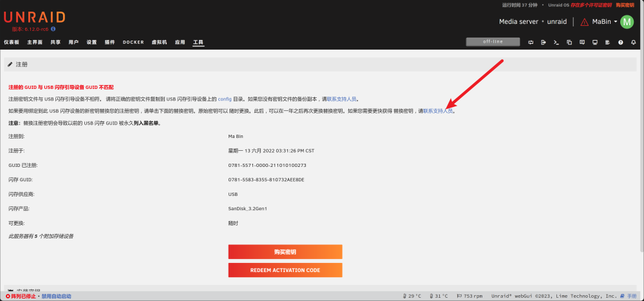This screenshot has width=644, height=301.
Task: Click the pencil icon beside 注册 heading
Action: click(10, 64)
